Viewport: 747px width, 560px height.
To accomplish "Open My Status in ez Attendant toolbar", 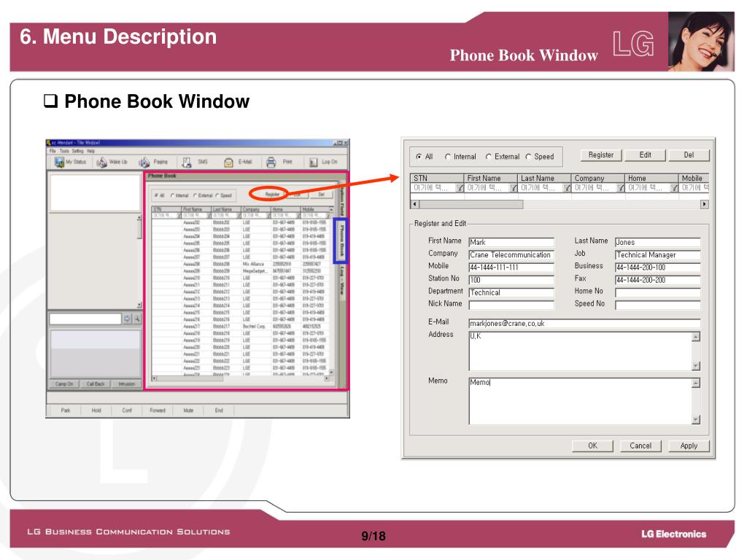I will point(69,162).
